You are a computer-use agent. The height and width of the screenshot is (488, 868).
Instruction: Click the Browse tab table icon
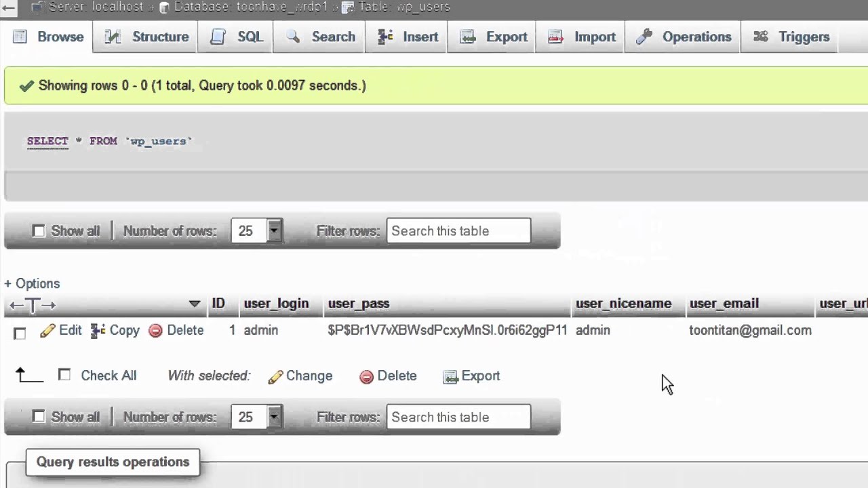point(20,37)
